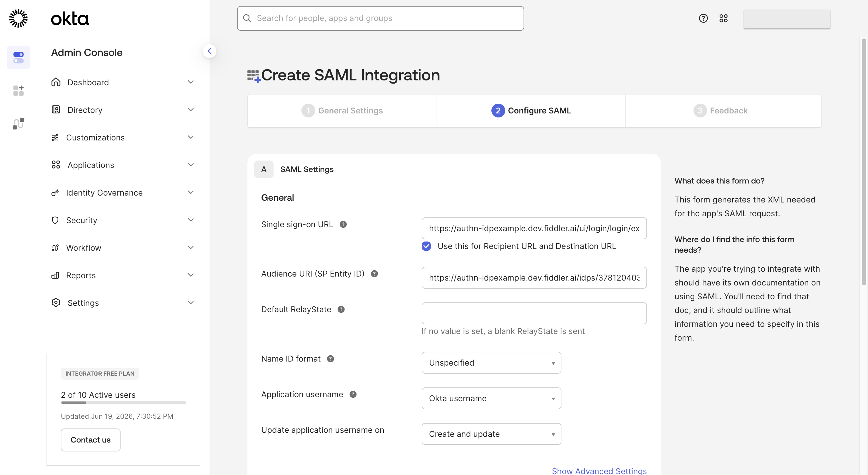This screenshot has height=475, width=868.
Task: Expand the Workflow menu chevron
Action: pos(191,248)
